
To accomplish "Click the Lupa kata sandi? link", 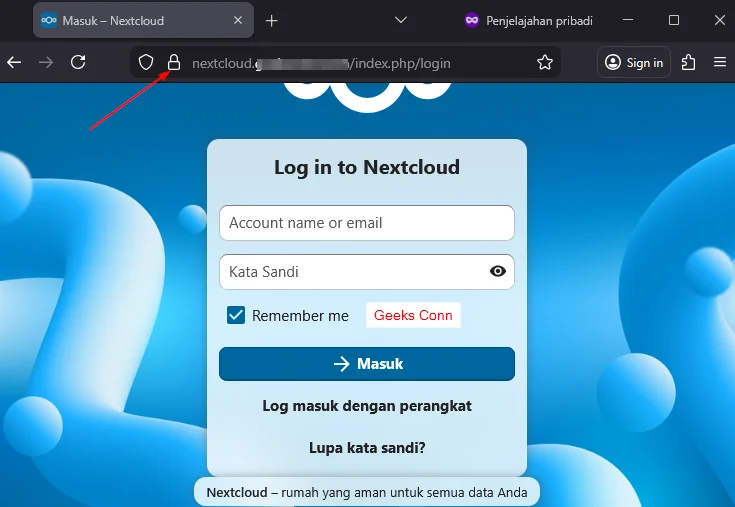I will (367, 448).
